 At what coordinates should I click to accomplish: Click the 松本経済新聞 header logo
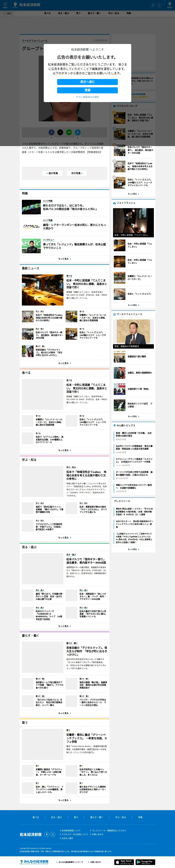coord(27,5)
